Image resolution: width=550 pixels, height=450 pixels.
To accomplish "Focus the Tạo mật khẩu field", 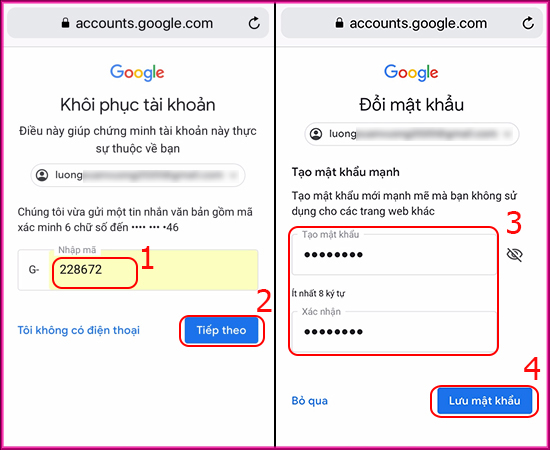I will click(x=394, y=255).
